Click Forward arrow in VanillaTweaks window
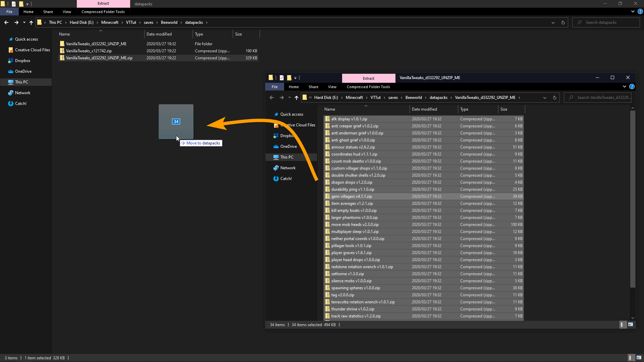The width and height of the screenshot is (644, 362). (281, 98)
